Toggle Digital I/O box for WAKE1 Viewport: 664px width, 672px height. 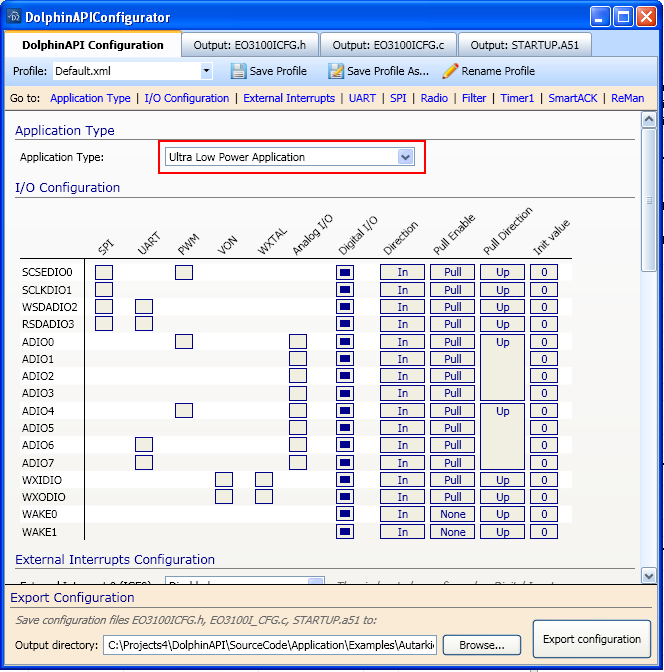[x=345, y=532]
